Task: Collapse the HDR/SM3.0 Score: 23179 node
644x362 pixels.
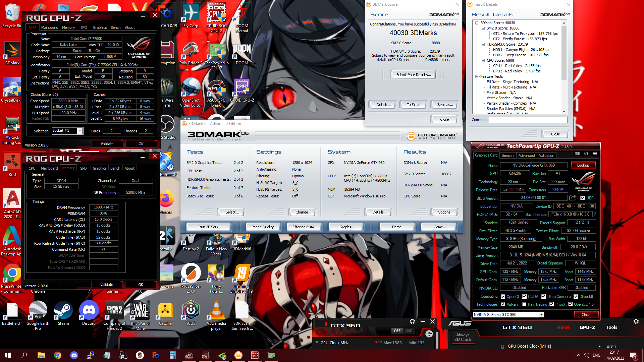Action: point(483,44)
